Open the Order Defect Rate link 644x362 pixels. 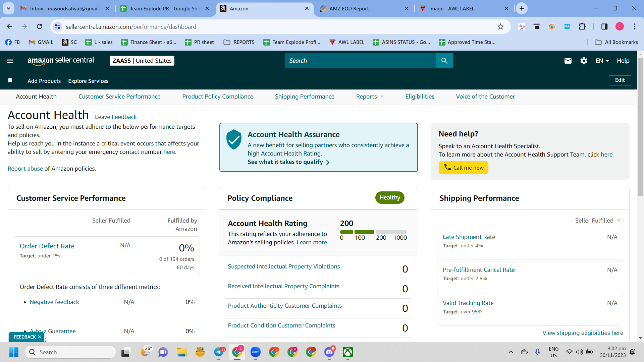coord(47,246)
